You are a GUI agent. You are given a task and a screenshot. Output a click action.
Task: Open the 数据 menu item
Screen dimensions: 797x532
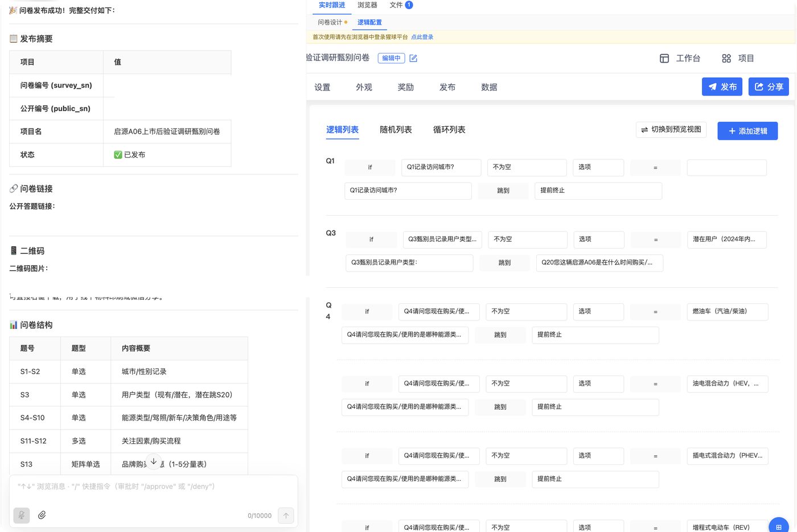[x=489, y=87]
